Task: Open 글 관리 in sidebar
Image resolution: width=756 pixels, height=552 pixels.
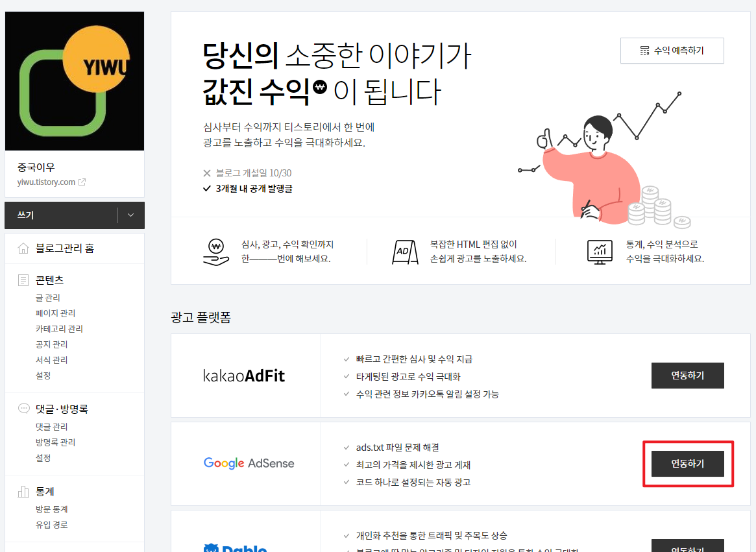Action: click(x=48, y=298)
